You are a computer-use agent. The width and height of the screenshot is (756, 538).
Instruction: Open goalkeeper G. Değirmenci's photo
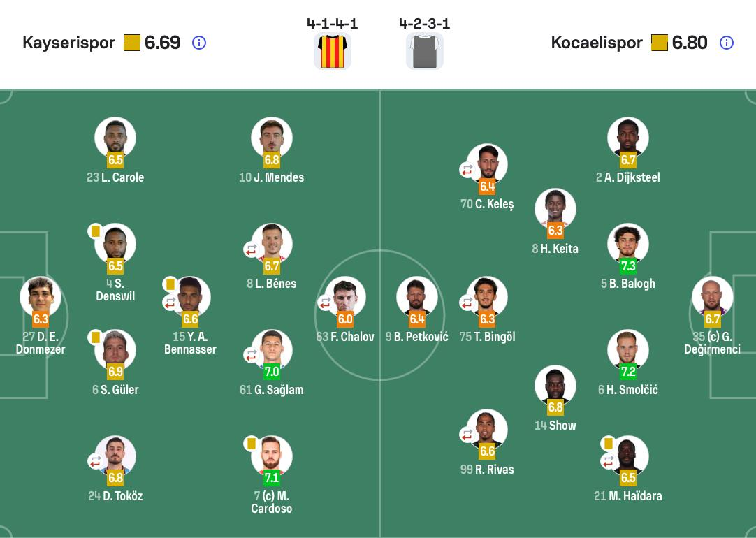pyautogui.click(x=712, y=296)
